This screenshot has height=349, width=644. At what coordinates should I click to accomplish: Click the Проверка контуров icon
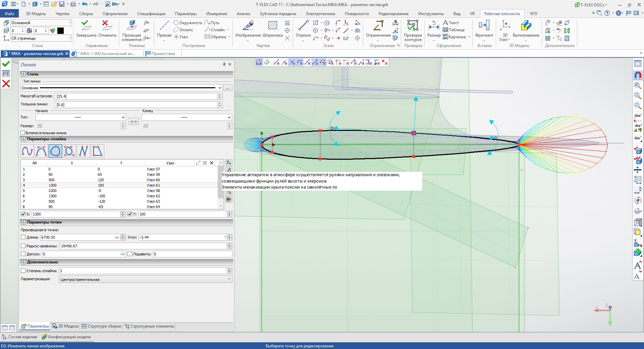click(x=413, y=26)
